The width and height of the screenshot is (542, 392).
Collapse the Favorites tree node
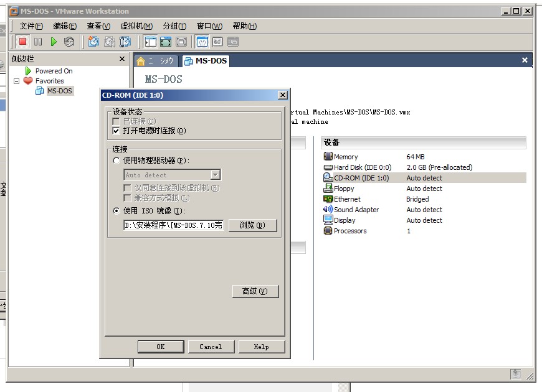[x=16, y=81]
